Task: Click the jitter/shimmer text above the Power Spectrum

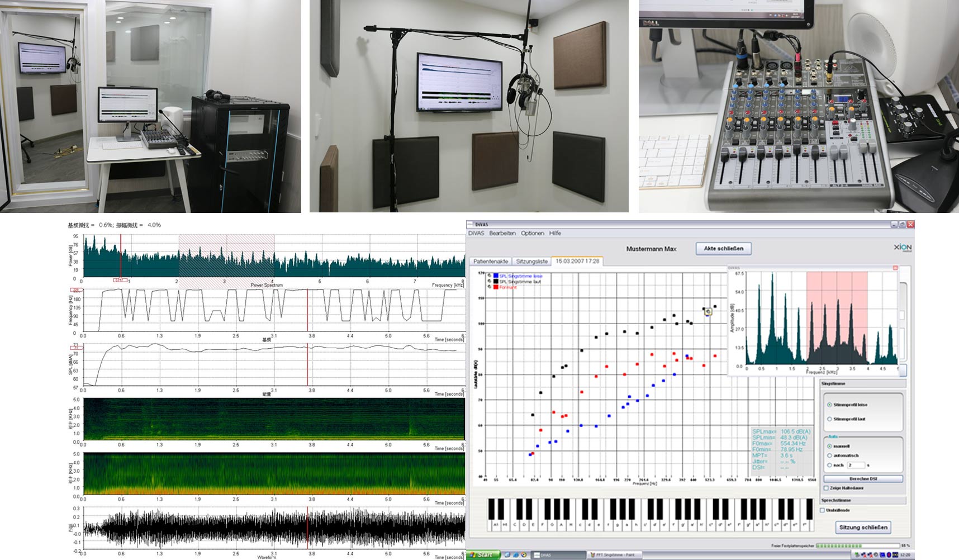Action: tap(114, 225)
